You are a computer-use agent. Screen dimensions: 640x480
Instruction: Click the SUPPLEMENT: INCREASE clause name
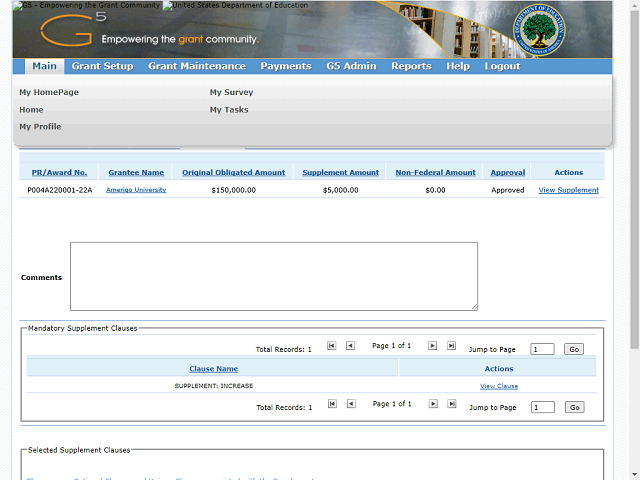point(214,386)
